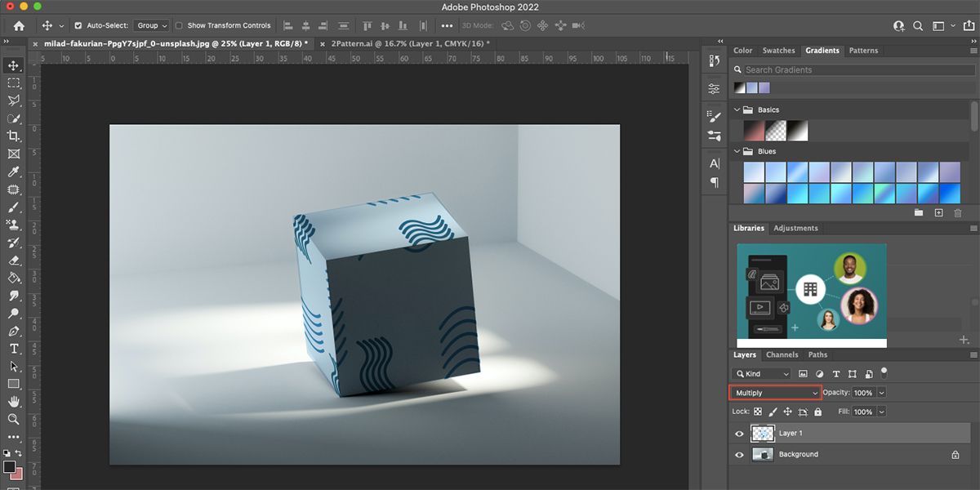Hide the Background layer
This screenshot has height=490, width=980.
[x=739, y=454]
